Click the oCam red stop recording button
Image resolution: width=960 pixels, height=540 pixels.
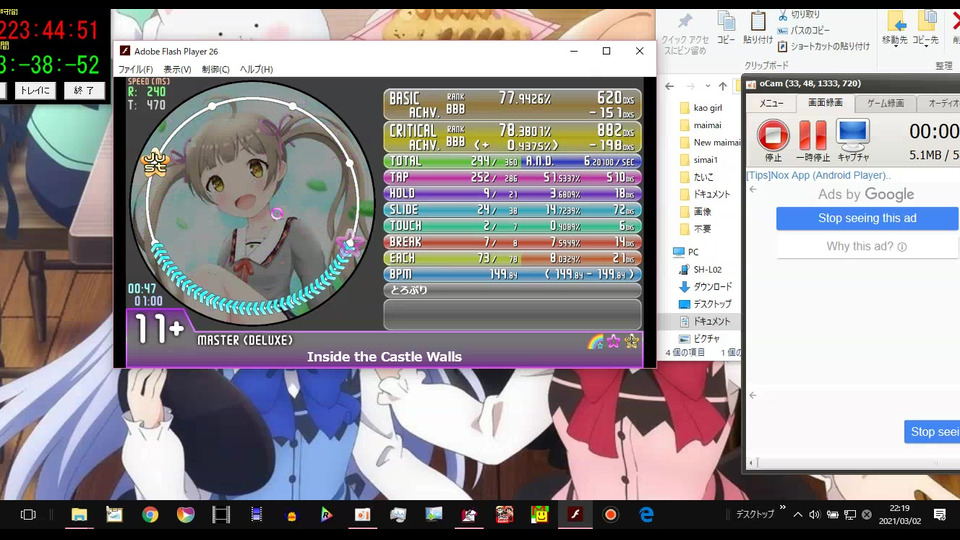tap(773, 135)
